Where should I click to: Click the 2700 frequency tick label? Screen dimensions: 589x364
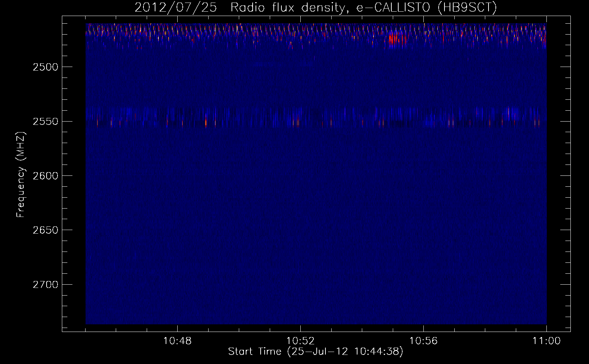pos(46,285)
